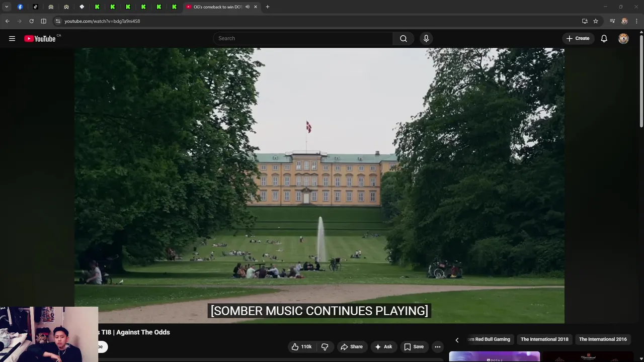Share the video

pos(351,347)
